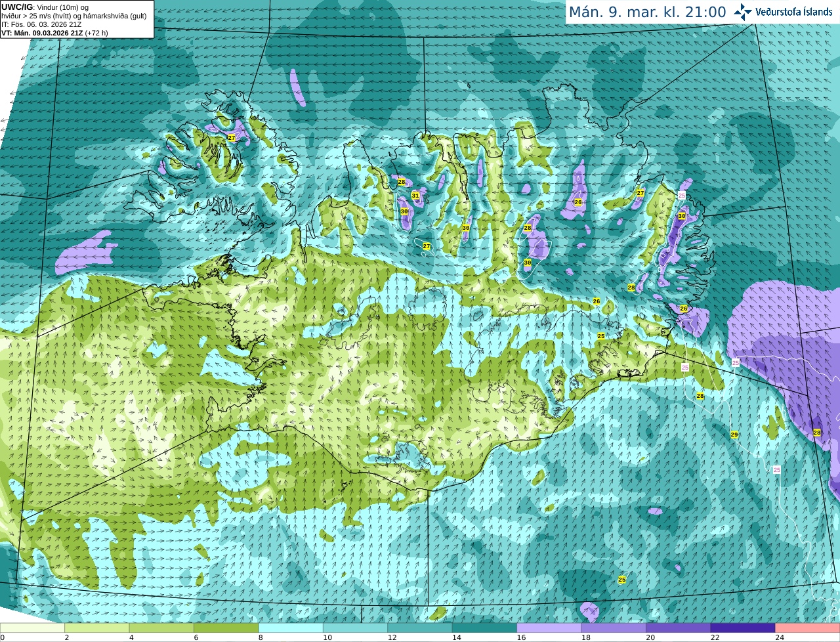Image resolution: width=840 pixels, height=642 pixels.
Task: Pick the medium green 4–6 legend swatch
Action: pyautogui.click(x=161, y=628)
